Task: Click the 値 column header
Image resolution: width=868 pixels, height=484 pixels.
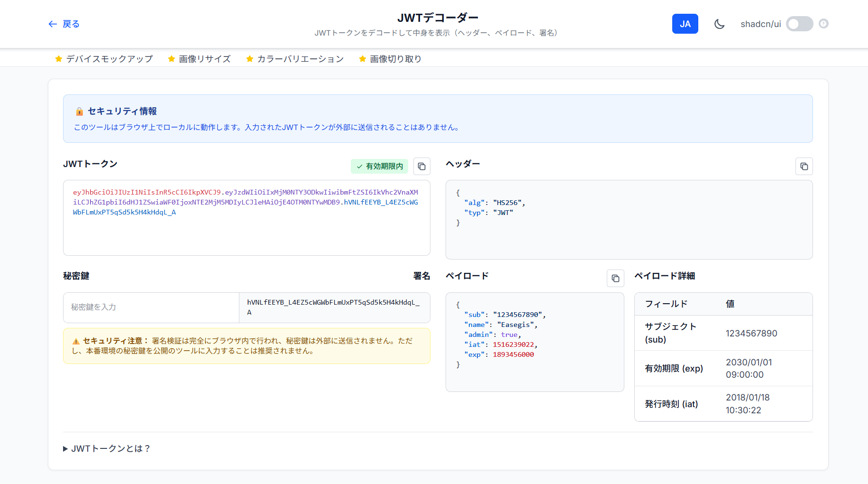Action: 730,304
